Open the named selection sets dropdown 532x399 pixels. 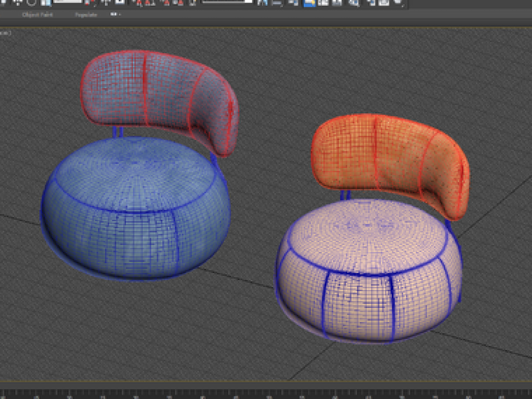(x=227, y=2)
